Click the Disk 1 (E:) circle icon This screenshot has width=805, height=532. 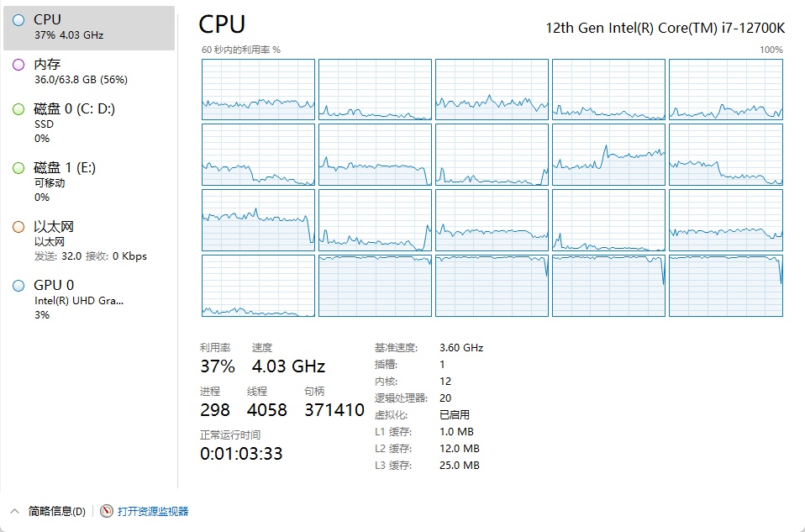click(x=18, y=168)
